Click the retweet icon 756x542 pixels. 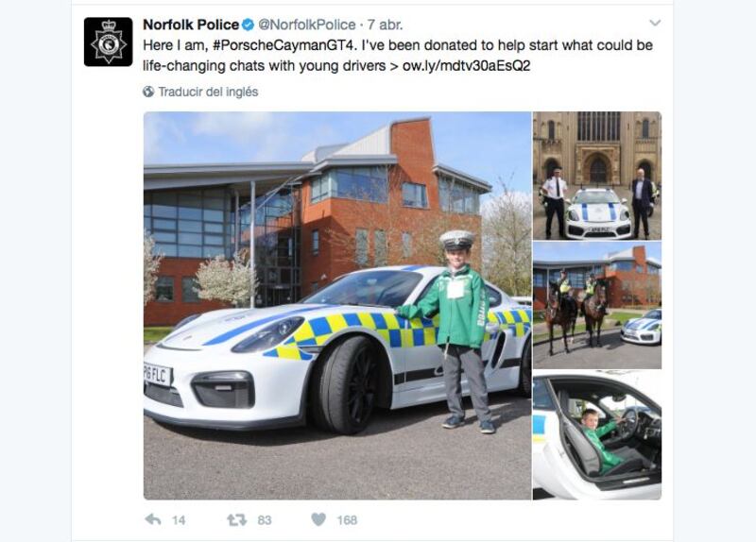point(237,520)
